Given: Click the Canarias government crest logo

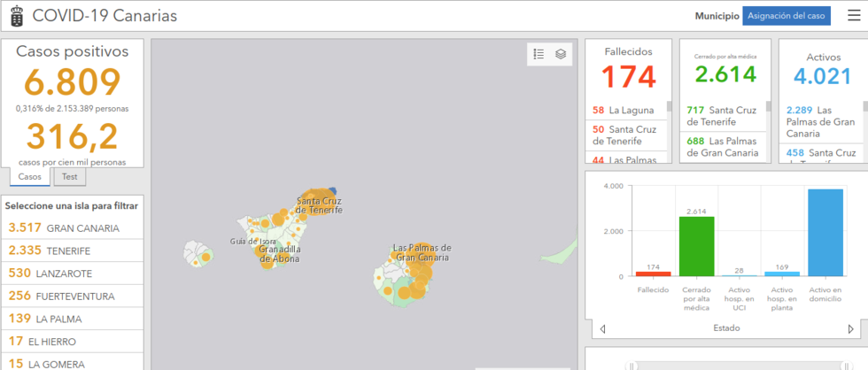Looking at the screenshot, I should (x=17, y=16).
